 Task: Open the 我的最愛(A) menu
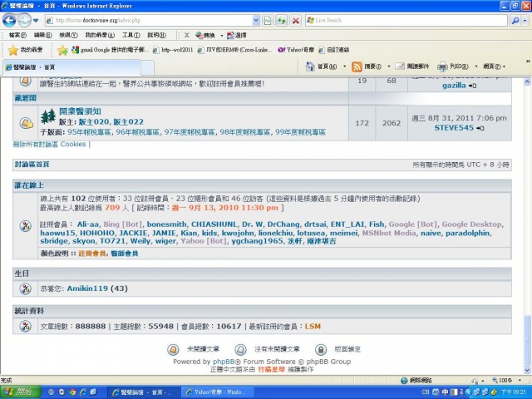100,35
